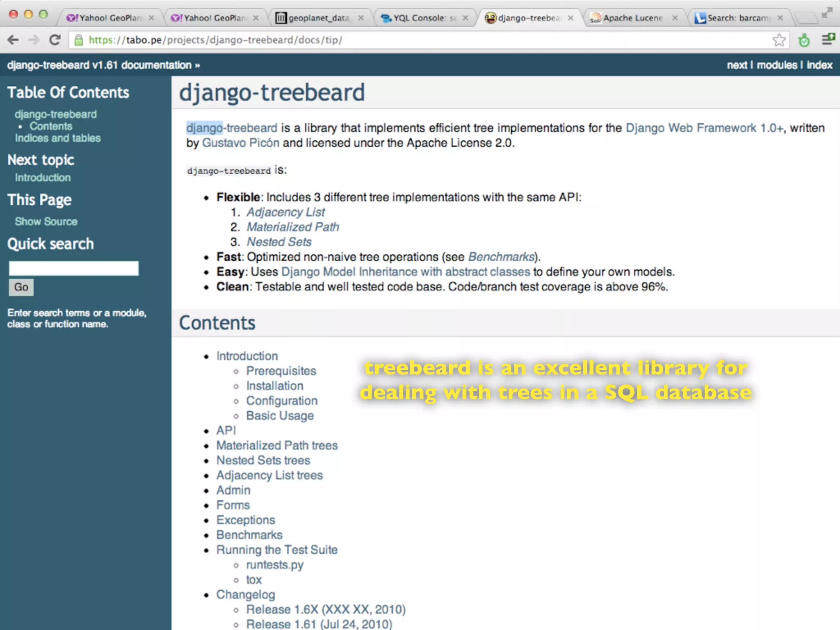Open runtests.py contents link

[x=275, y=565]
